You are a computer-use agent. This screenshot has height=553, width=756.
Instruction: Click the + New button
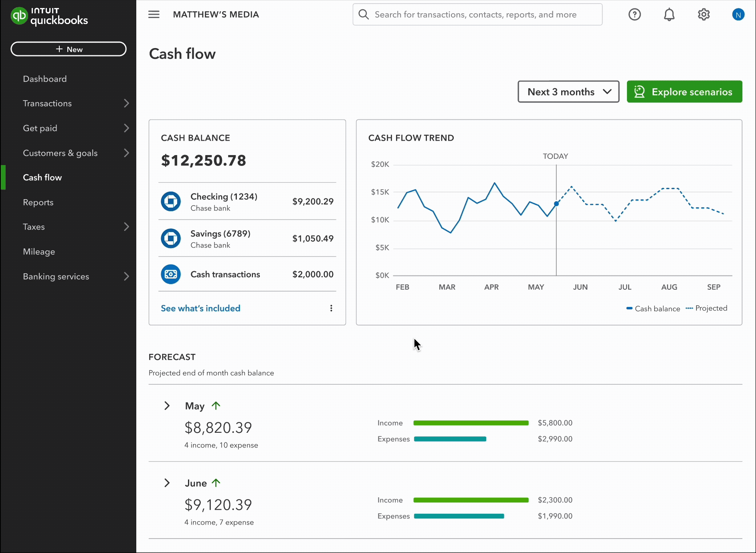tap(69, 49)
